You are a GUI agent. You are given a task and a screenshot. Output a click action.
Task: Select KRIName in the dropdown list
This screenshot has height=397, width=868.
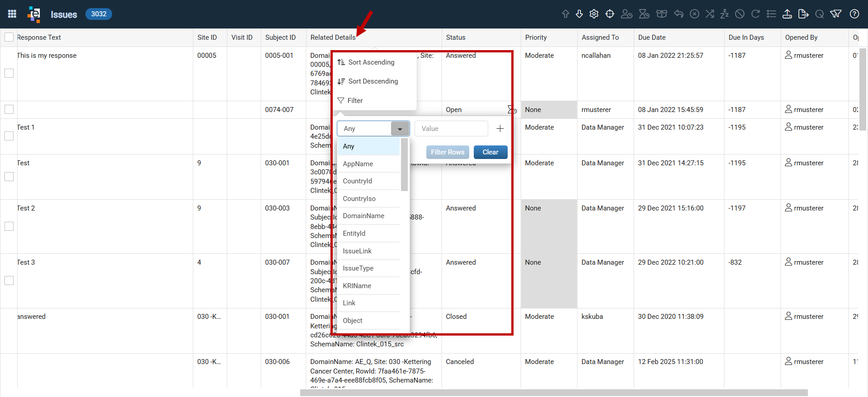(x=368, y=286)
